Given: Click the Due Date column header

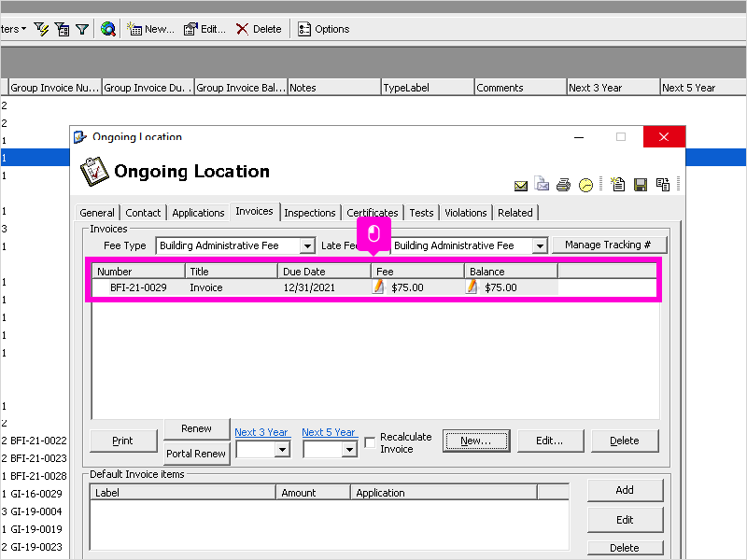Looking at the screenshot, I should 324,272.
